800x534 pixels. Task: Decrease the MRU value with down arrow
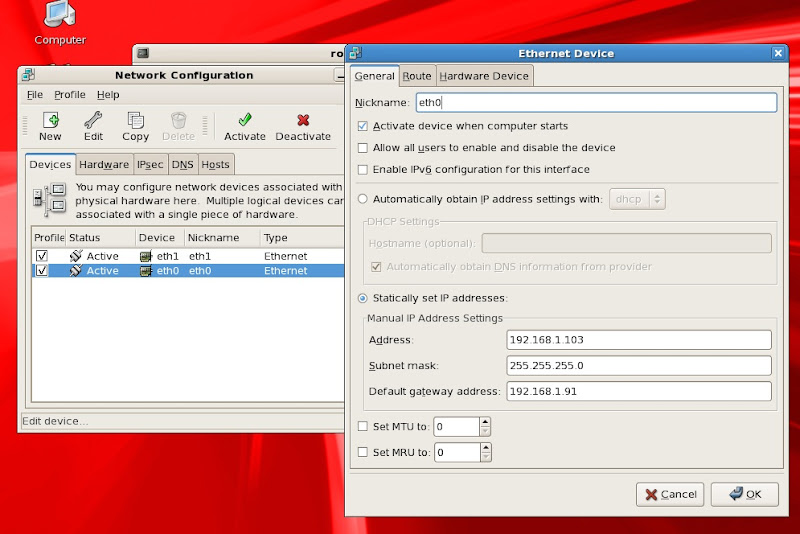coord(486,457)
